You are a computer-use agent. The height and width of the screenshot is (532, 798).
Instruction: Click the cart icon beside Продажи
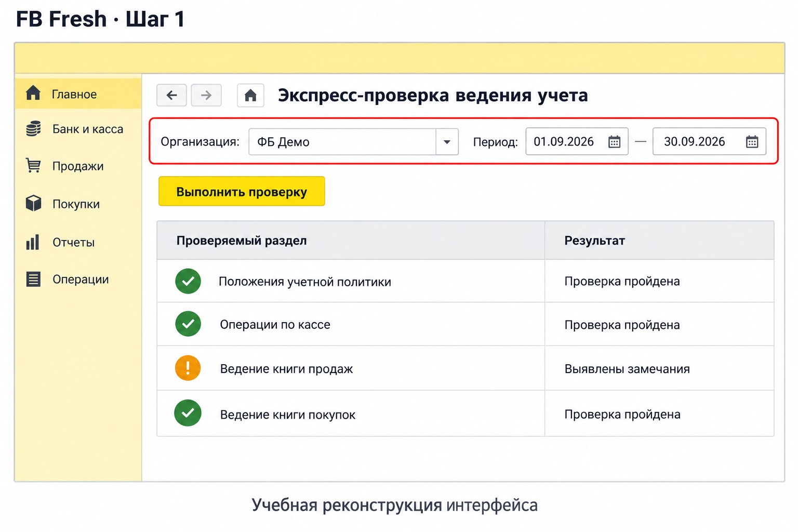(x=33, y=166)
